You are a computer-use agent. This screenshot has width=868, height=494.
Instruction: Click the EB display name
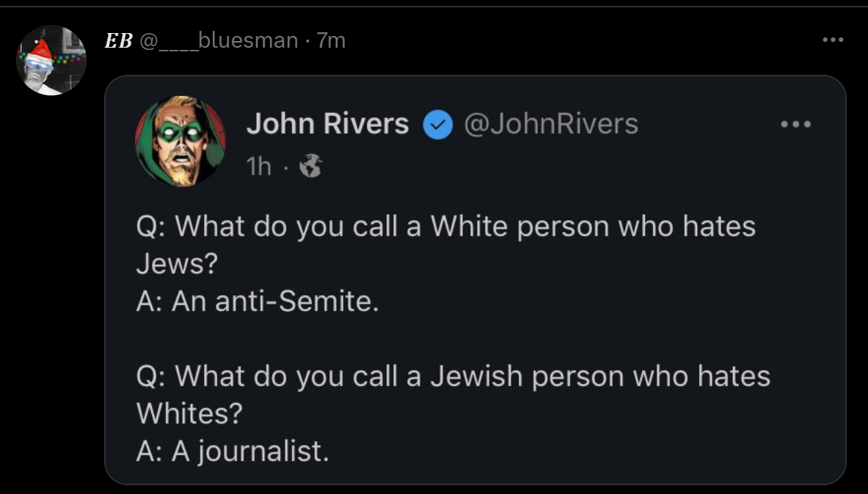click(x=118, y=40)
